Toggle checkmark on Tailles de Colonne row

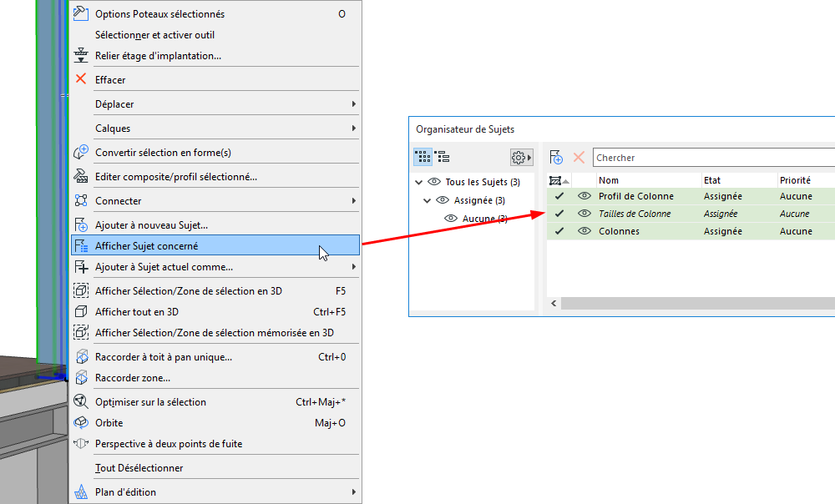[x=559, y=214]
